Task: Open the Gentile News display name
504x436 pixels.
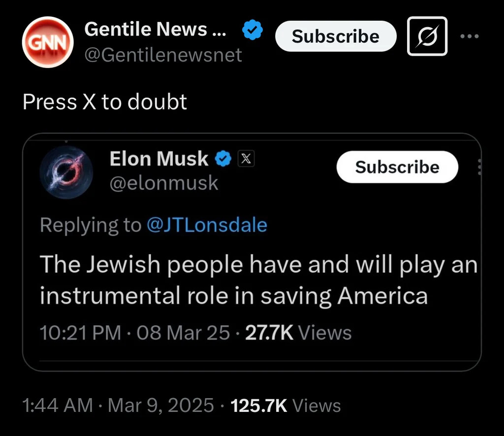Action: [155, 30]
